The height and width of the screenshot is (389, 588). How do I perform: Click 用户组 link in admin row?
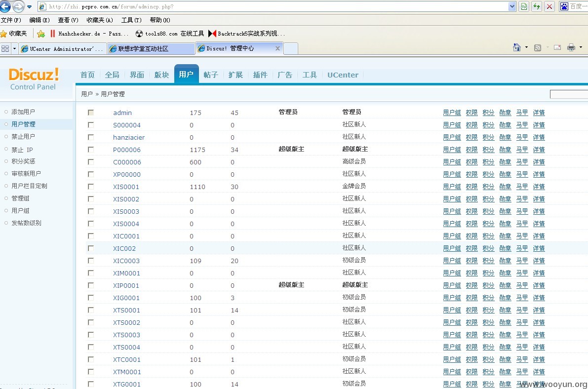coord(452,113)
